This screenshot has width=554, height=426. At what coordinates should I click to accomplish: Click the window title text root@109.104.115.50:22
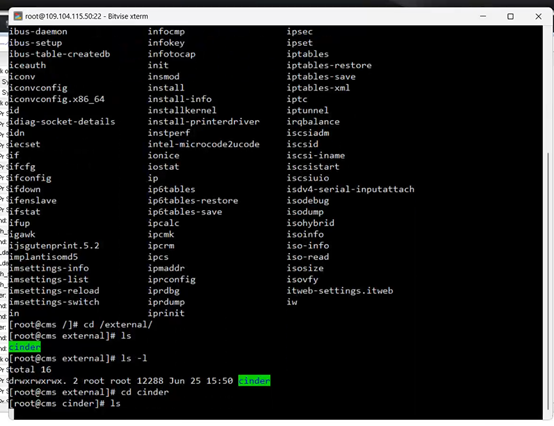point(63,16)
